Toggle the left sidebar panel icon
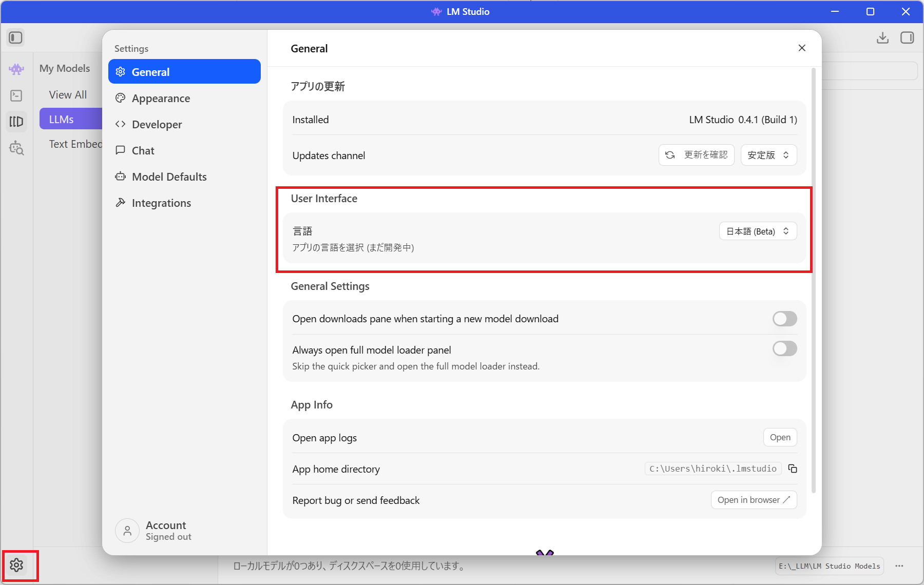This screenshot has width=924, height=585. coord(15,38)
